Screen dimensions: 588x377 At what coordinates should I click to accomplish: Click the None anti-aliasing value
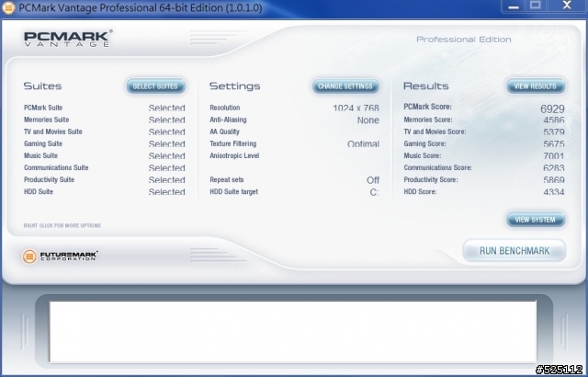pos(367,120)
